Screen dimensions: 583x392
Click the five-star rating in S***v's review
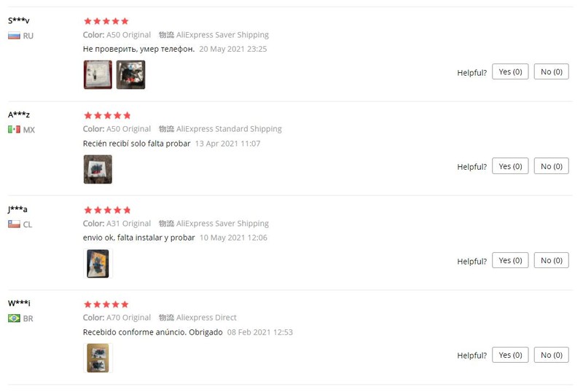pyautogui.click(x=106, y=21)
